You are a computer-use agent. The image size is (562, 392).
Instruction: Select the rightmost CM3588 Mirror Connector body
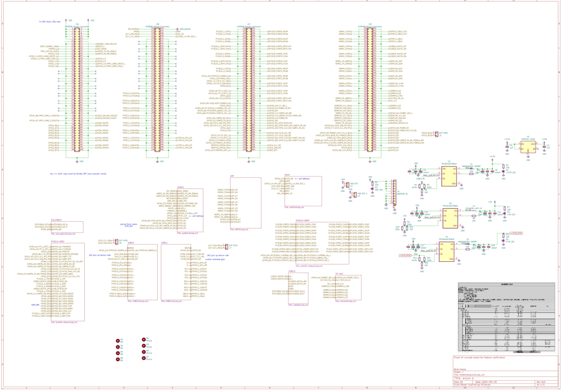coord(371,90)
